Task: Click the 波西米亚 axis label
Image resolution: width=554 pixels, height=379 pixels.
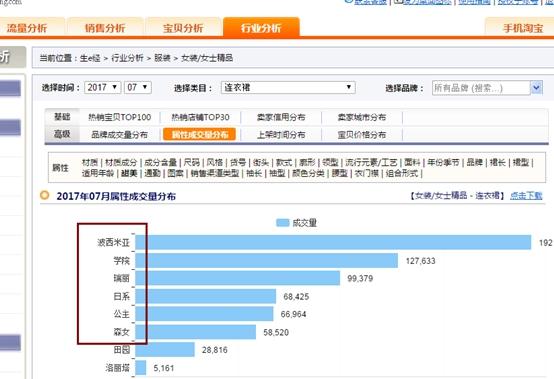Action: click(113, 242)
